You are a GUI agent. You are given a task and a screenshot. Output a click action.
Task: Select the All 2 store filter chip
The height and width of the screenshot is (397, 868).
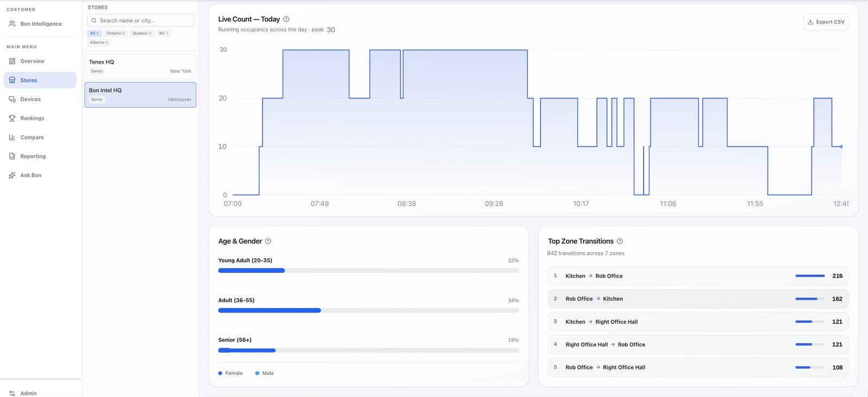click(x=94, y=33)
